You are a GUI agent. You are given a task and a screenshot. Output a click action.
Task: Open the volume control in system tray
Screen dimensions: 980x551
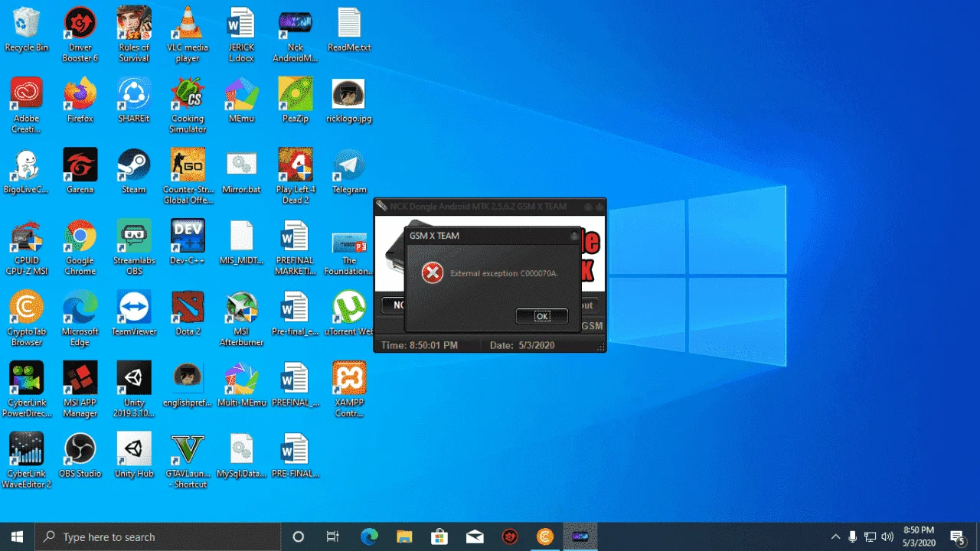(x=887, y=536)
